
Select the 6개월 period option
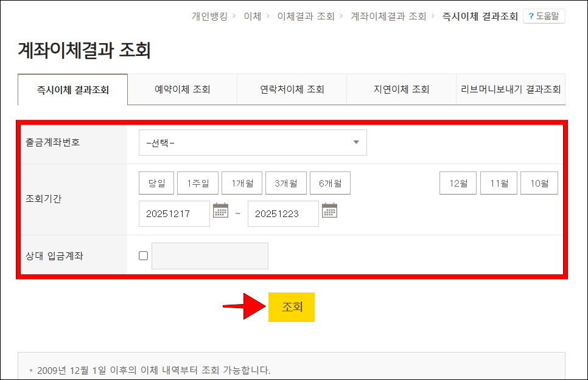(329, 182)
